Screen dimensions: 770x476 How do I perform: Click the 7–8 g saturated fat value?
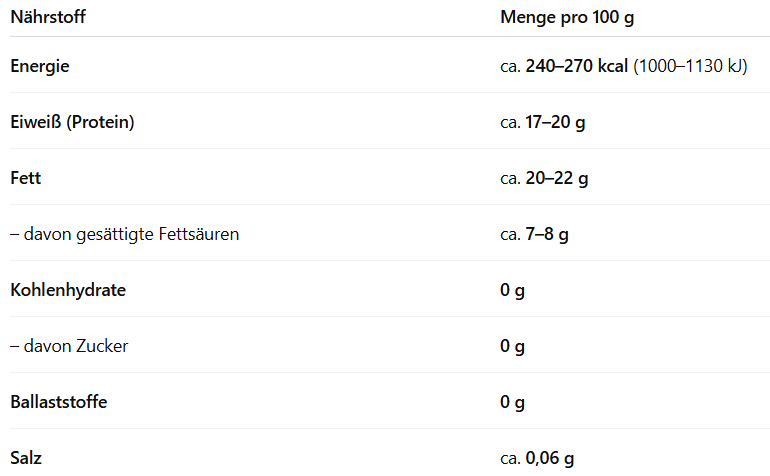tap(547, 234)
